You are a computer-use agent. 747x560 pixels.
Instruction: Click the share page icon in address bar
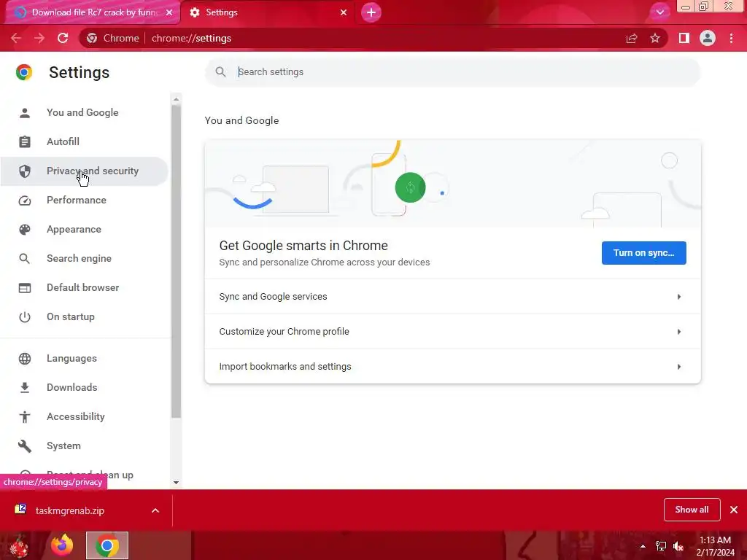pyautogui.click(x=632, y=38)
